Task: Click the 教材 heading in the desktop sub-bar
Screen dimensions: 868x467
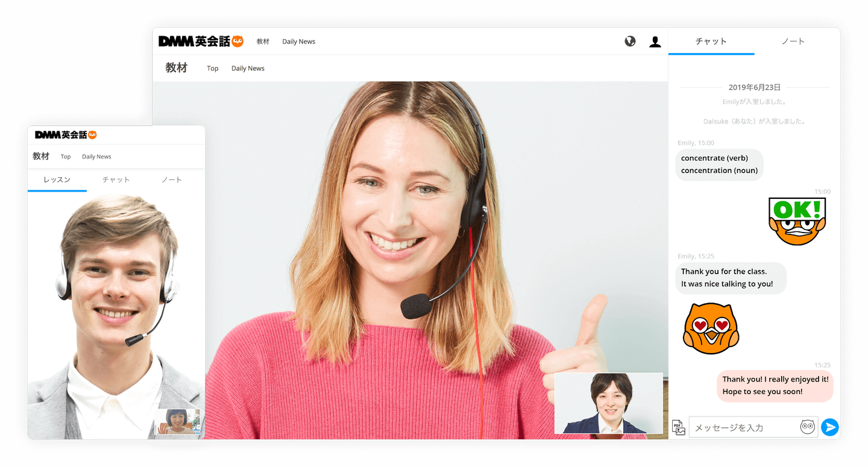Action: click(x=177, y=68)
